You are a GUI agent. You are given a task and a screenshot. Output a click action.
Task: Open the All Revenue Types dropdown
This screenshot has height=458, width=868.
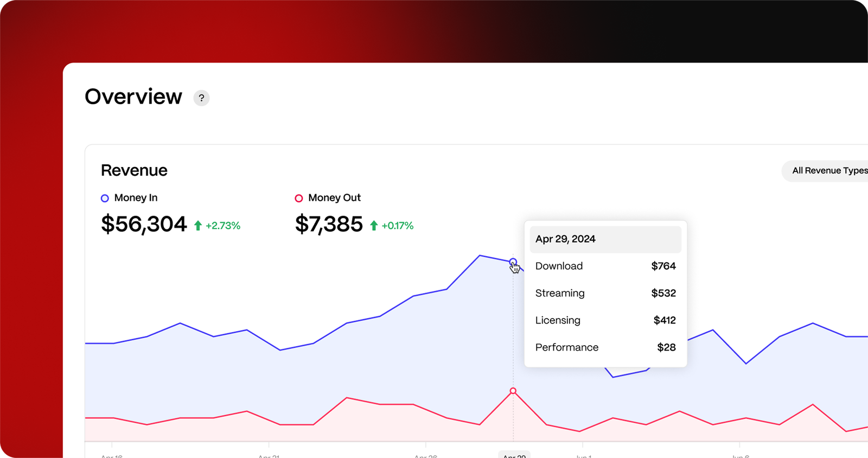tap(827, 171)
